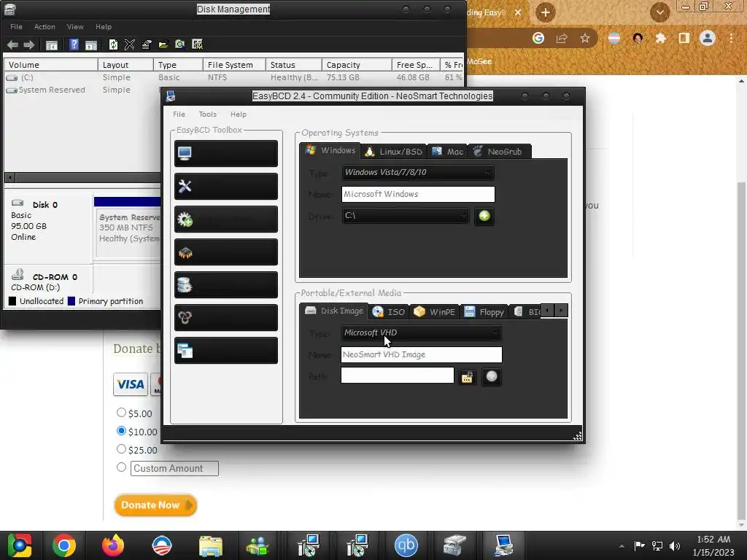Switch to the WinPE tab
The width and height of the screenshot is (747, 560).
(435, 312)
